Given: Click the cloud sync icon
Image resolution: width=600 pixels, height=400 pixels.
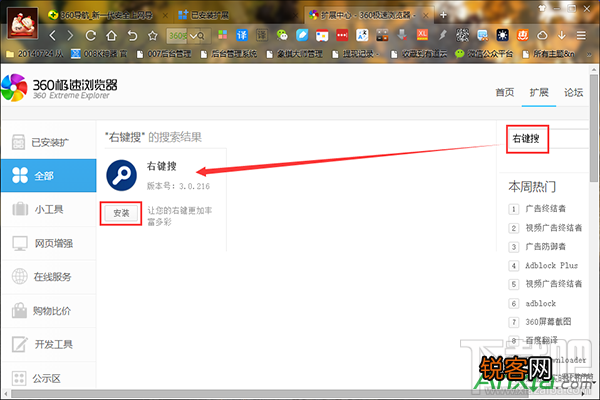Looking at the screenshot, I should coord(542,35).
